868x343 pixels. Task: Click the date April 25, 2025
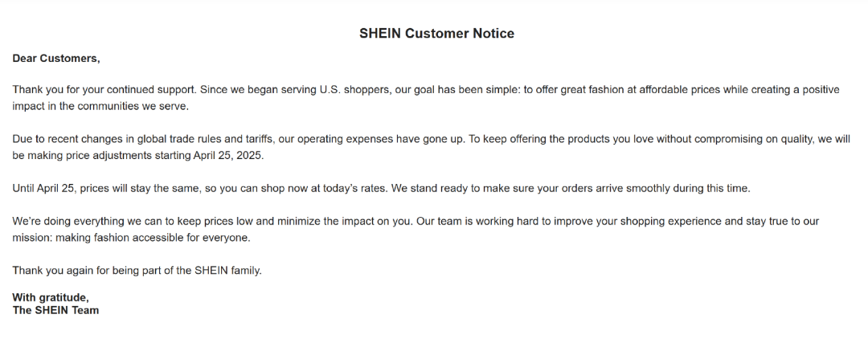(x=228, y=156)
